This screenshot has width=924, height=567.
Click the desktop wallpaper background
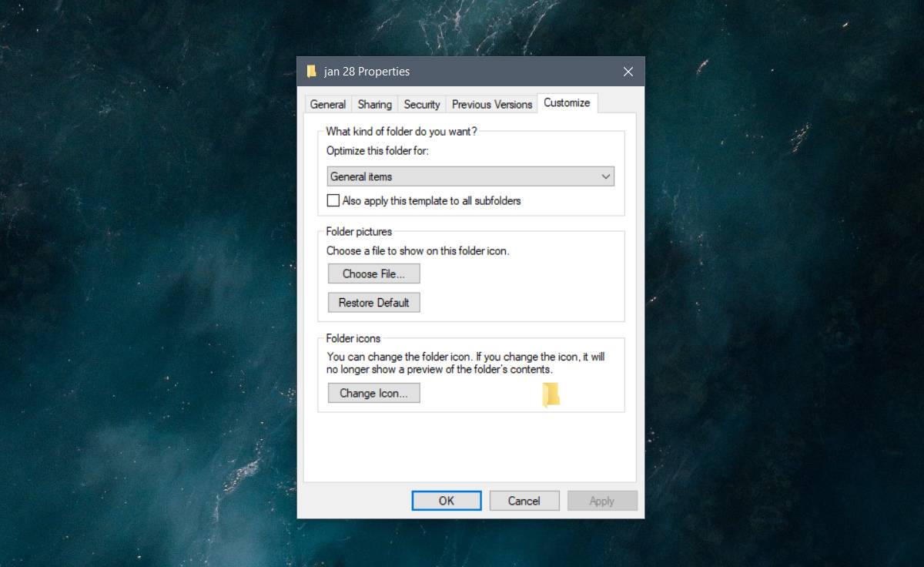coord(115,308)
